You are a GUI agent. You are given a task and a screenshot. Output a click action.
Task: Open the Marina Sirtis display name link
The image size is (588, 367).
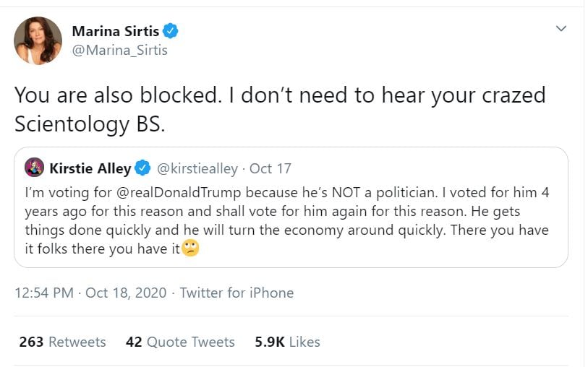click(116, 31)
